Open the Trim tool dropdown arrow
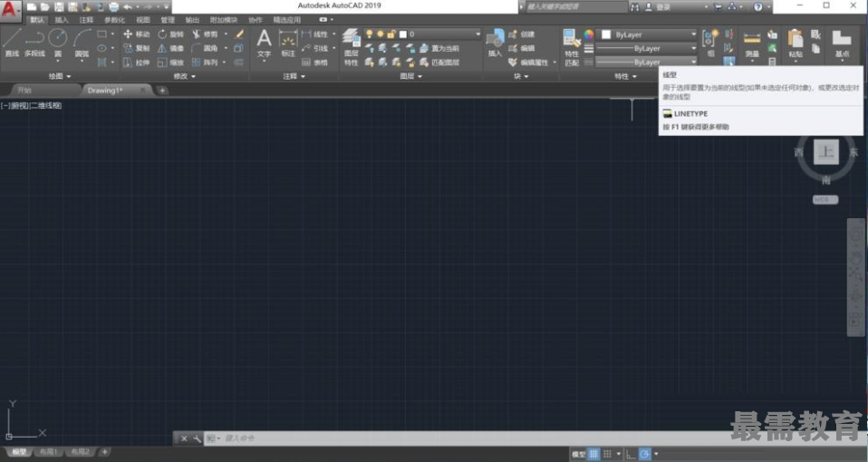This screenshot has height=462, width=868. (x=226, y=34)
